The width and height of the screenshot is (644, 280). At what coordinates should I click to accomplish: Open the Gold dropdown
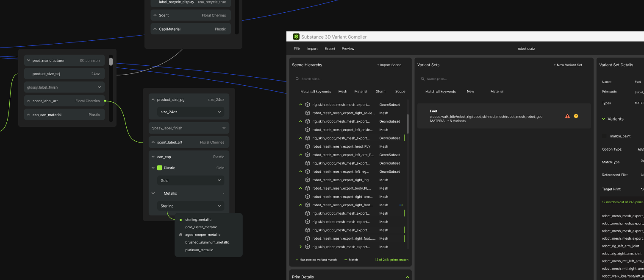[190, 180]
